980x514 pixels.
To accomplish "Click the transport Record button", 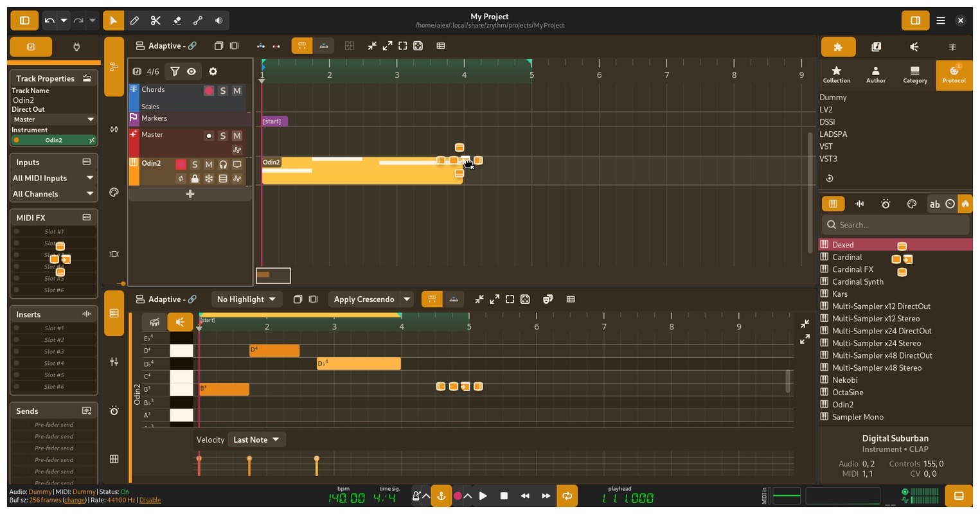I will 458,496.
